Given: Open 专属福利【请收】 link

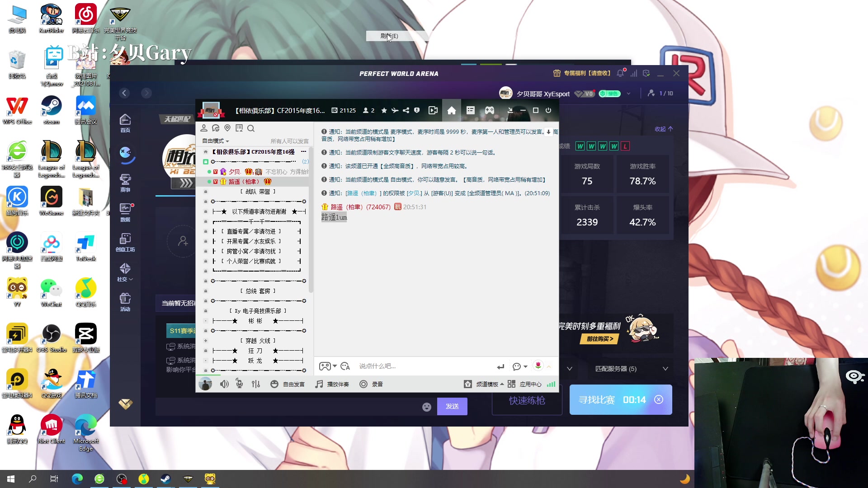Looking at the screenshot, I should tap(582, 73).
